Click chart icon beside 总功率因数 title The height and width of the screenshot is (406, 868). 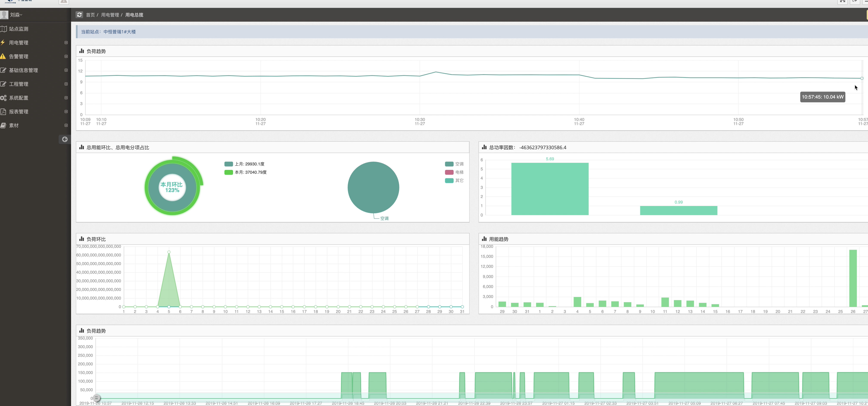pyautogui.click(x=484, y=147)
